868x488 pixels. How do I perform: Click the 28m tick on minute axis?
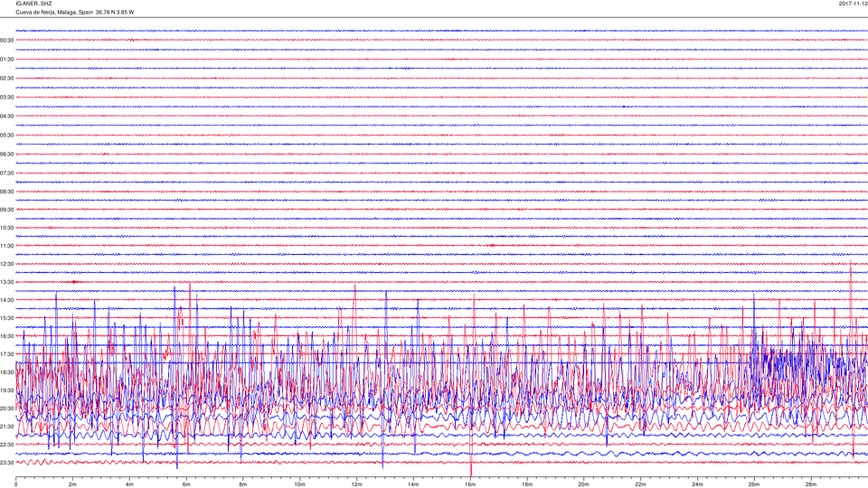pos(810,484)
